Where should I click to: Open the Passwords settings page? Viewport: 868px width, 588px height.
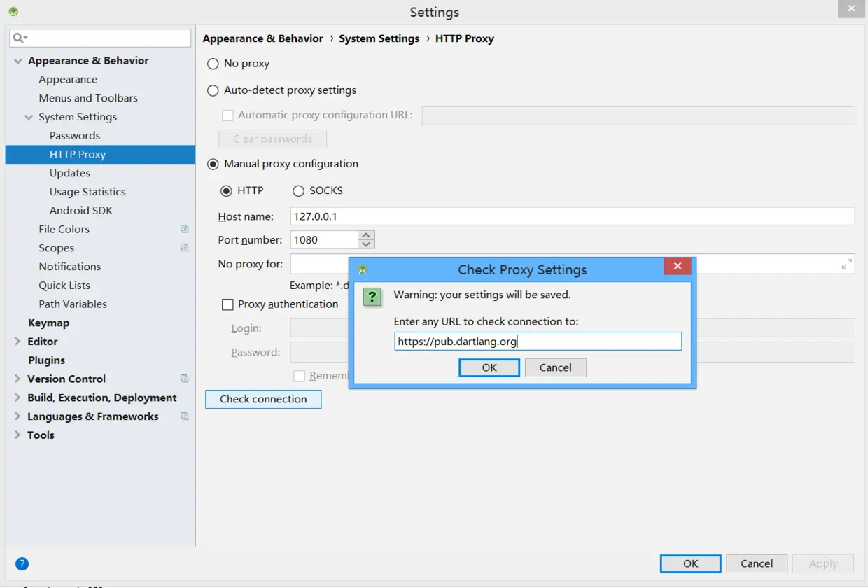pyautogui.click(x=75, y=135)
